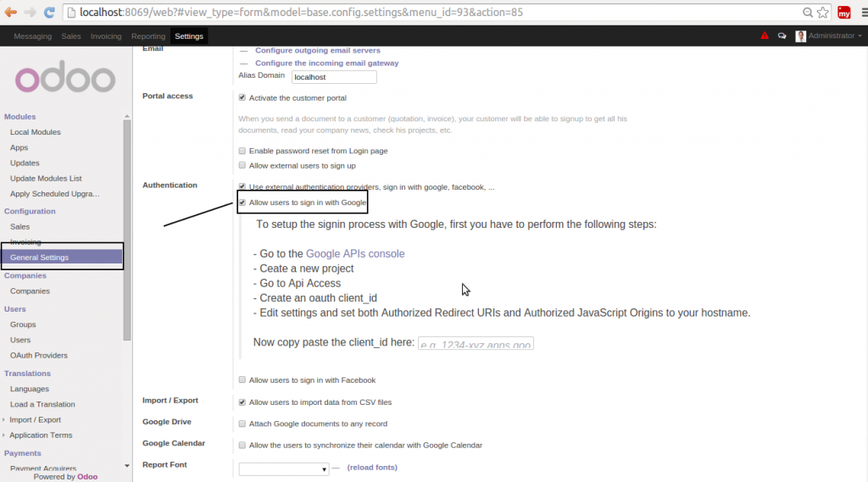Toggle Allow users to import data from CSV
Screen dimensions: 868x482
click(x=242, y=402)
